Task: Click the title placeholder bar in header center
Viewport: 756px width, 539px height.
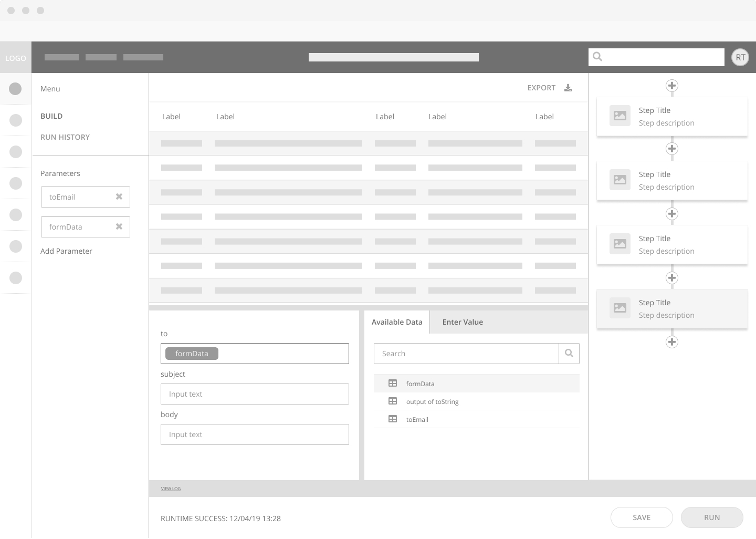Action: (394, 57)
